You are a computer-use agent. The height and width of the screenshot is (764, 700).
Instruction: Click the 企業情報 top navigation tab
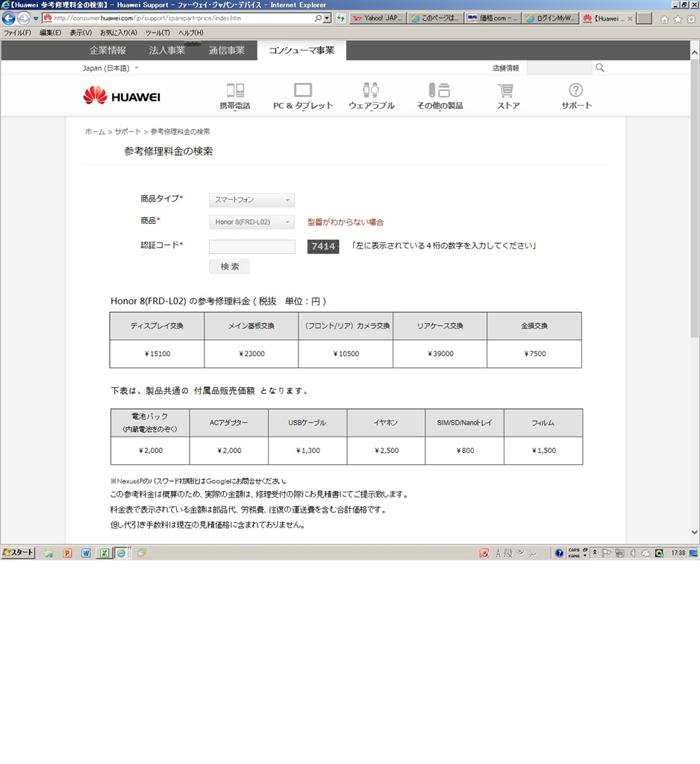click(x=107, y=51)
